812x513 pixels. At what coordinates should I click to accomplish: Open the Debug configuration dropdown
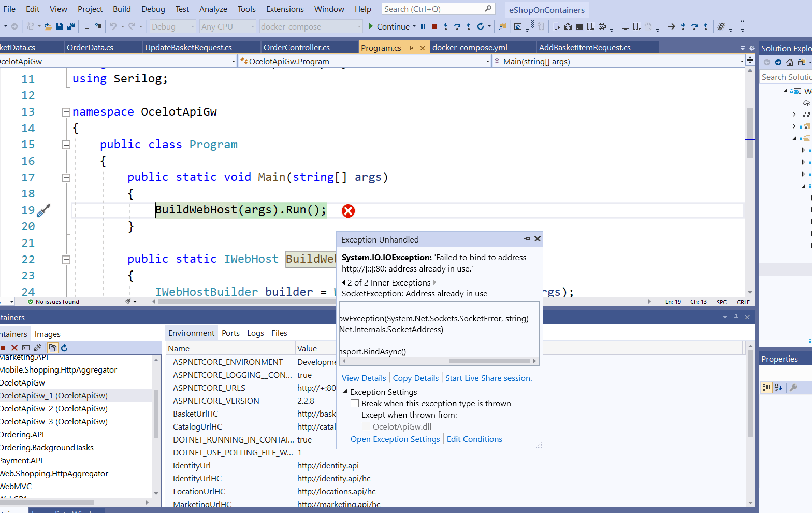tap(172, 26)
